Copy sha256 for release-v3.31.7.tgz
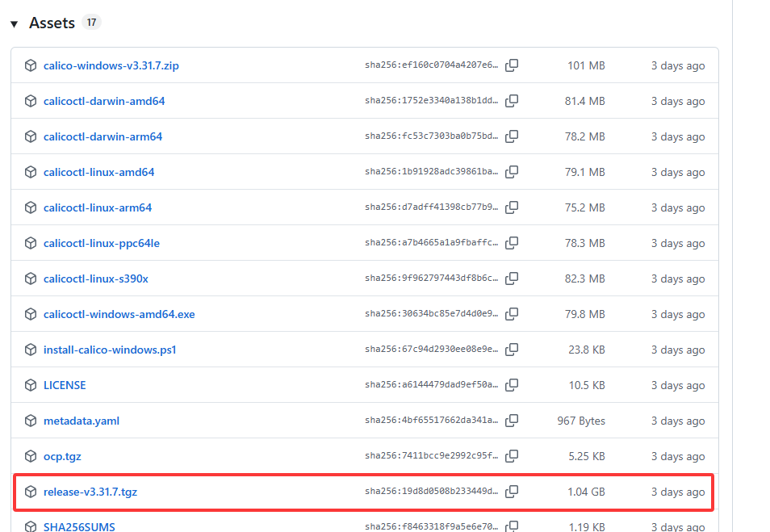770x532 pixels. click(512, 492)
